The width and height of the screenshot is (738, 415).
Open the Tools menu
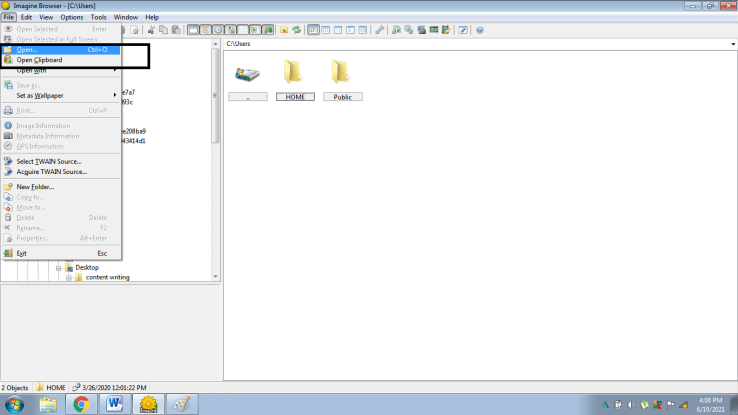tap(98, 17)
